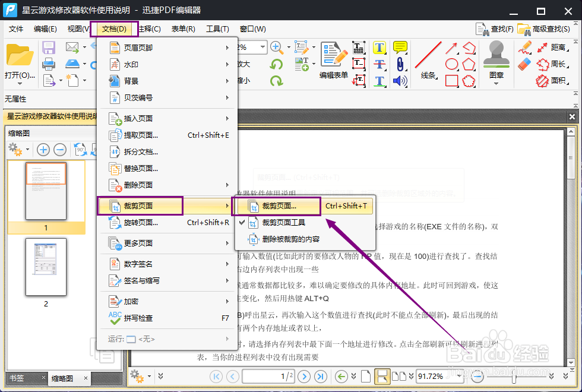Screen dimensions: 582x392
Task: Select the cloud shape tool
Action: (469, 81)
